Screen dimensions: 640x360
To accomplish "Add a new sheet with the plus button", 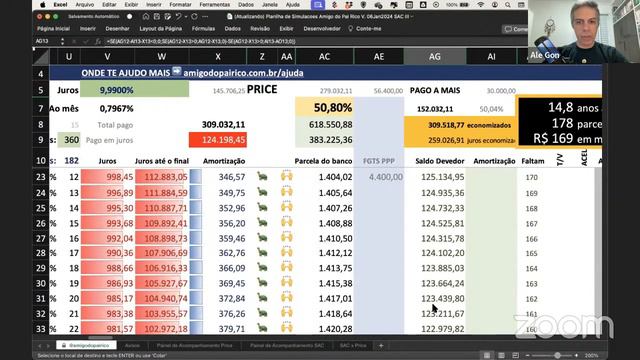I will [x=381, y=345].
